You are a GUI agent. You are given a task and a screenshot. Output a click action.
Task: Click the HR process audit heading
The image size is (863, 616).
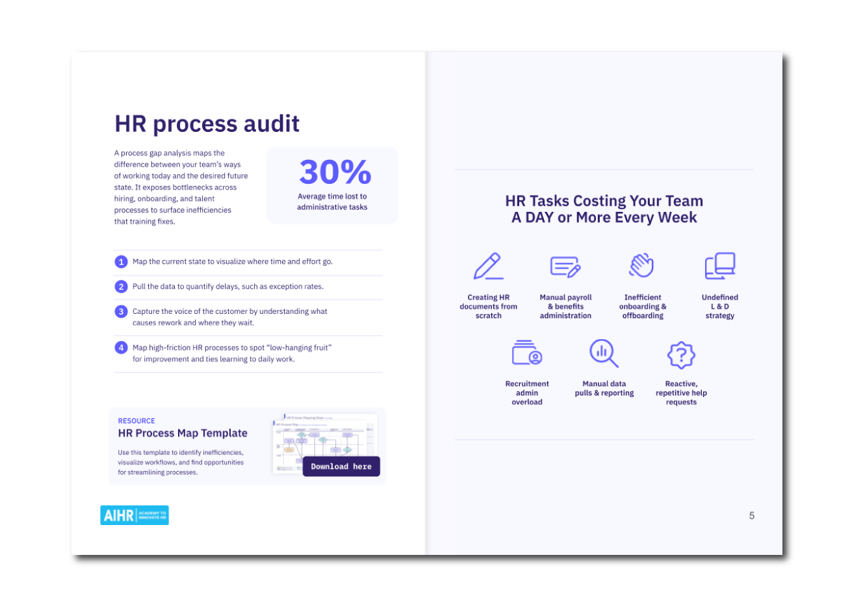[x=207, y=123]
